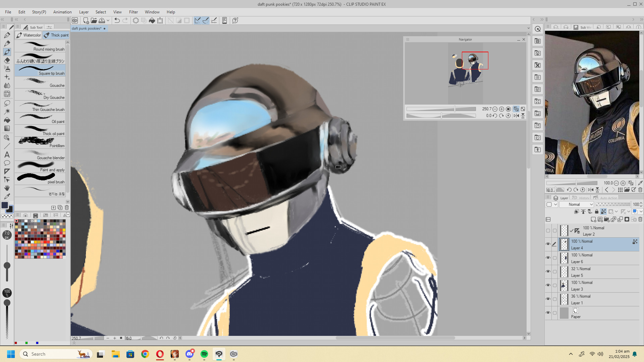
Task: Toggle the Paper layer visibility eye
Action: 548,313
